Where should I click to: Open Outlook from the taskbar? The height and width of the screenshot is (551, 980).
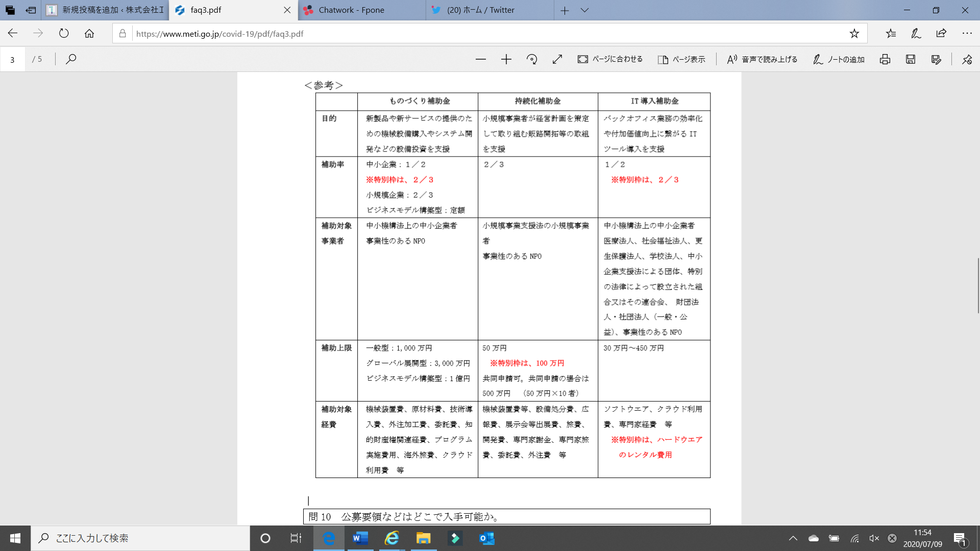pyautogui.click(x=487, y=538)
